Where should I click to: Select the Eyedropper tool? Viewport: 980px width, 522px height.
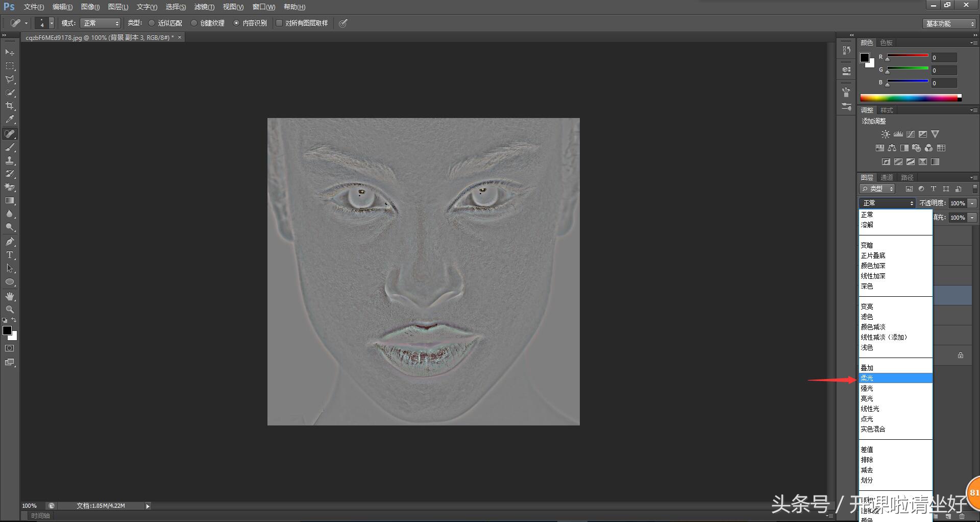tap(10, 120)
